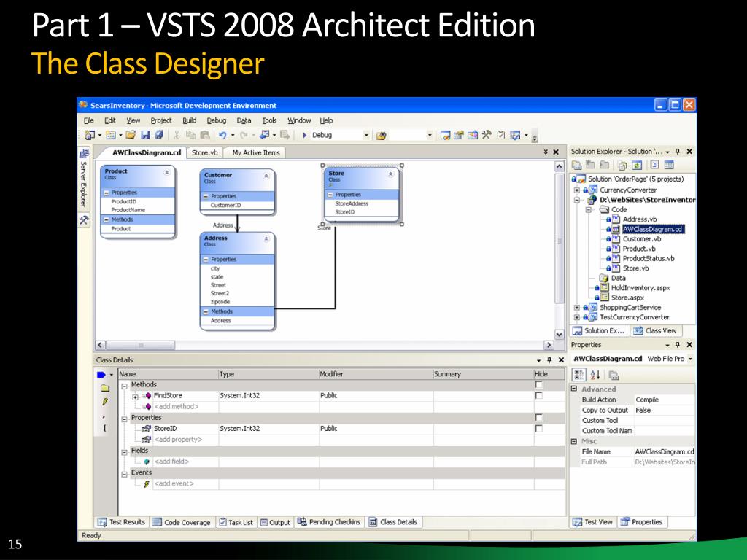Click the folder icon in Class Details sidebar
The height and width of the screenshot is (560, 747).
[x=105, y=388]
